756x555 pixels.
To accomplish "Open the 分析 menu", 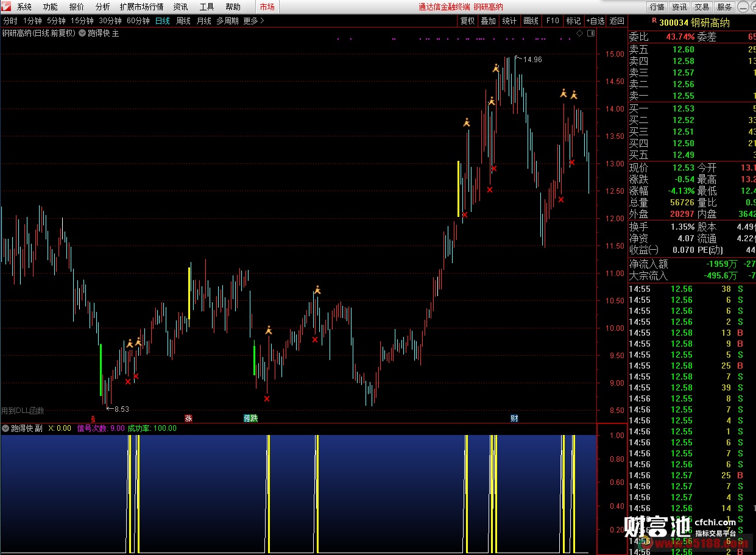I will [x=103, y=7].
